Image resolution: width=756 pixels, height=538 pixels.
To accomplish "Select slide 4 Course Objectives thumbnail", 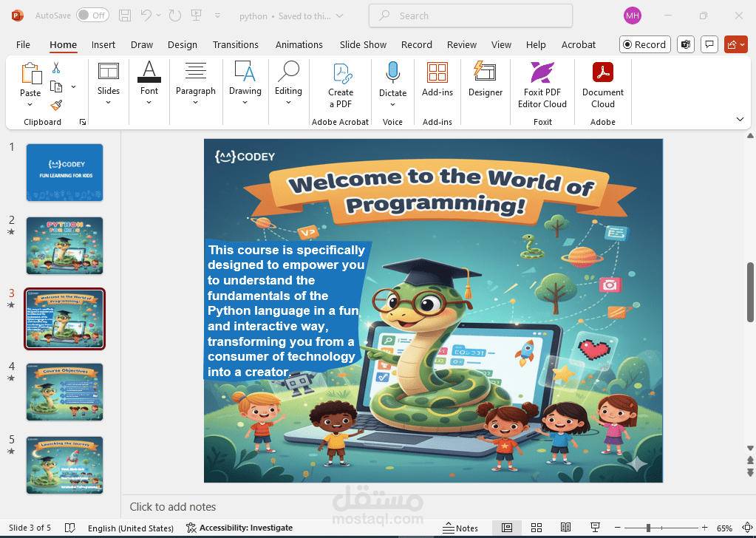I will click(x=64, y=392).
